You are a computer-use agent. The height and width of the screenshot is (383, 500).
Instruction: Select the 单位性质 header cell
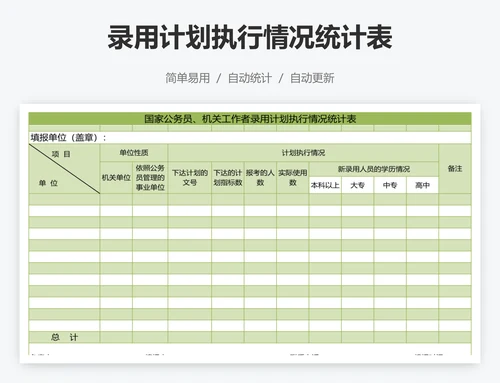tap(134, 153)
